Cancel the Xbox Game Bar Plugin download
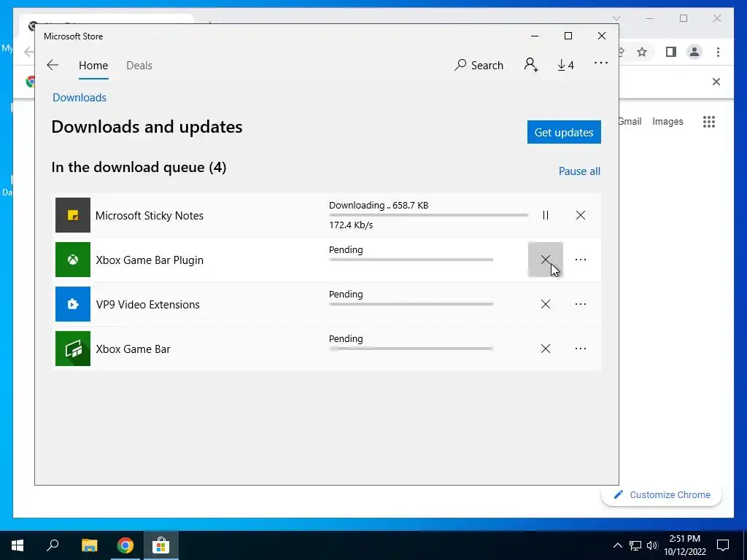Viewport: 747px width, 560px height. [546, 260]
